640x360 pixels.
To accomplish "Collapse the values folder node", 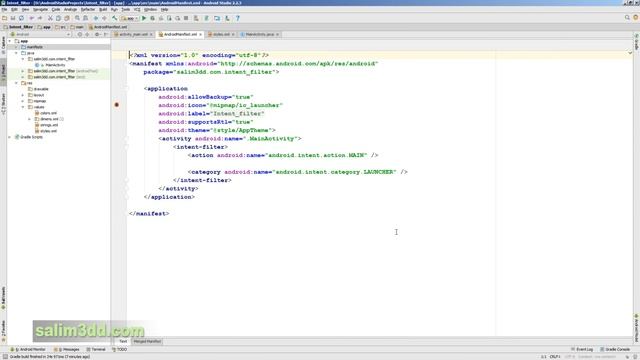I will [x=23, y=107].
